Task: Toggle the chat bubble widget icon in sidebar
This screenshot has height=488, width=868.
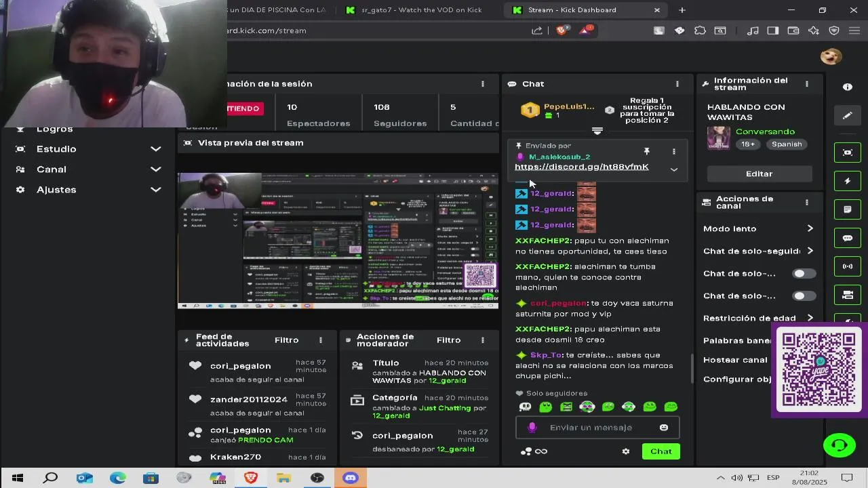Action: tap(848, 238)
